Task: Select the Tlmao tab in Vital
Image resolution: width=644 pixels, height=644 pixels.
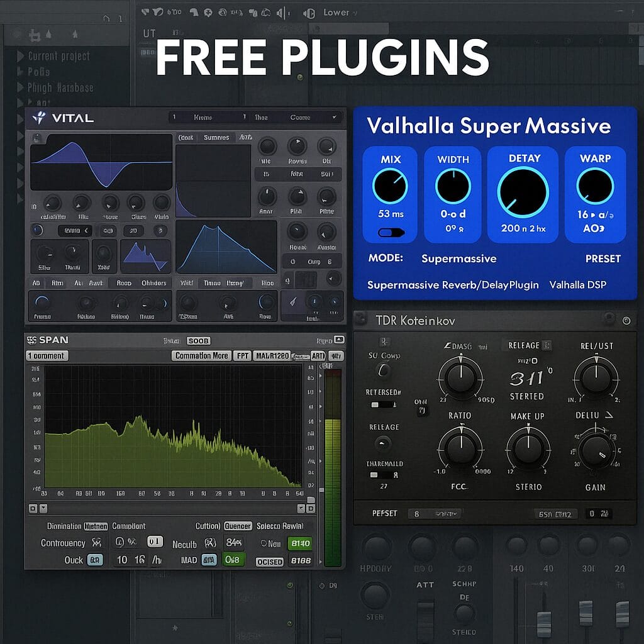Action: coord(213,283)
